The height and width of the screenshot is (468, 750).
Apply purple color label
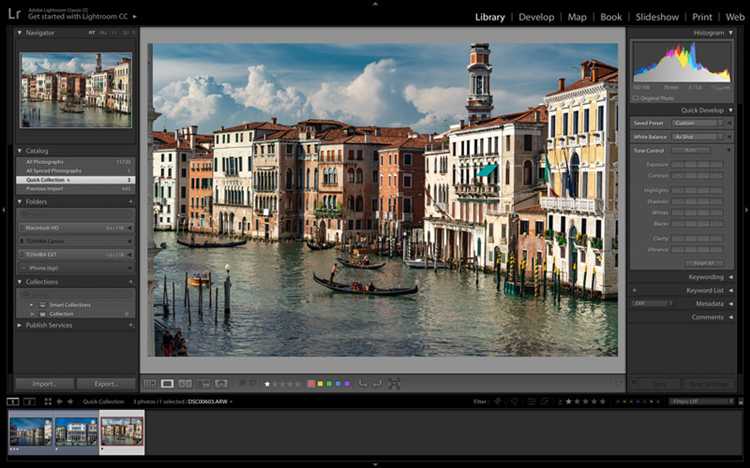point(347,384)
